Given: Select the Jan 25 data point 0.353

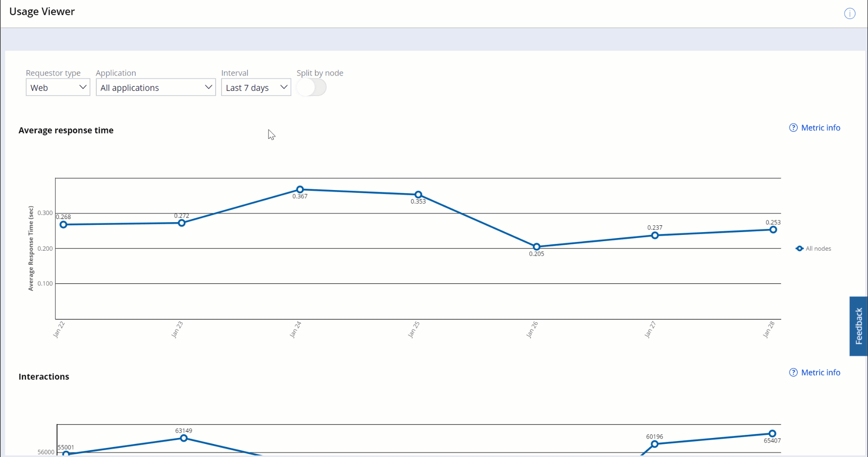Looking at the screenshot, I should (x=418, y=195).
